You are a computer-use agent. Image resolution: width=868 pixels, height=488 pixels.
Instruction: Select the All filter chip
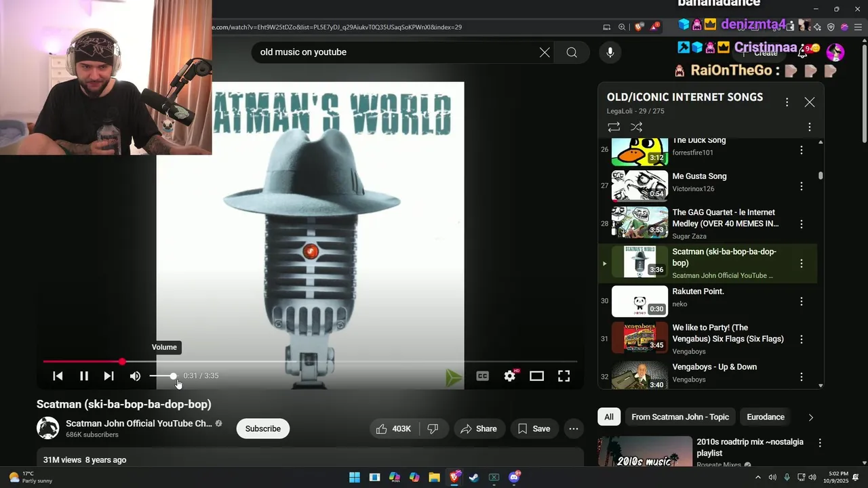tap(609, 417)
